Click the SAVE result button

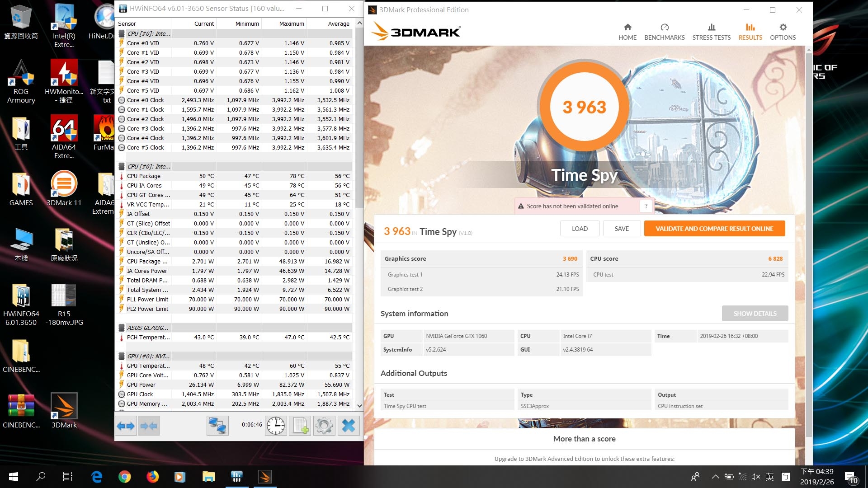click(x=622, y=229)
